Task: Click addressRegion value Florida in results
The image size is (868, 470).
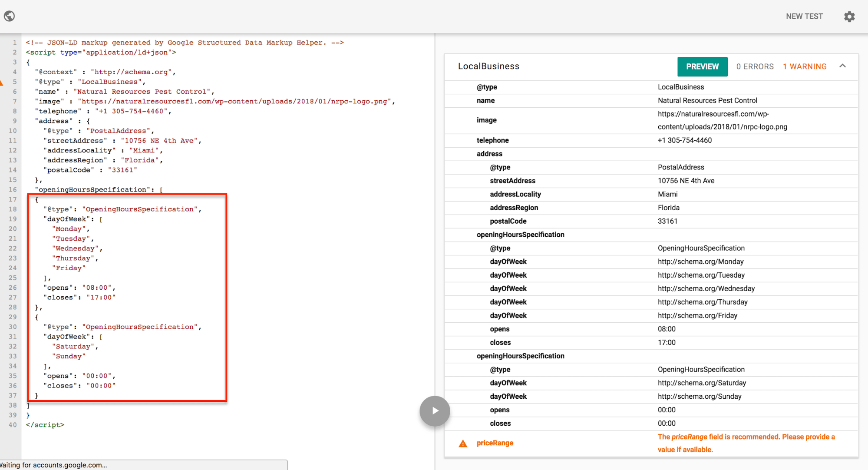Action: (x=669, y=208)
